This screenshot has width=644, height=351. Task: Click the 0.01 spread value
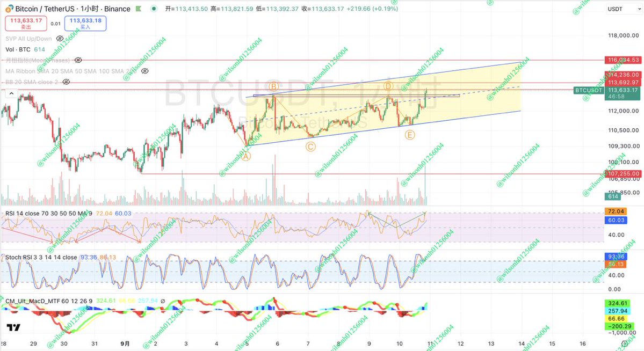(55, 24)
